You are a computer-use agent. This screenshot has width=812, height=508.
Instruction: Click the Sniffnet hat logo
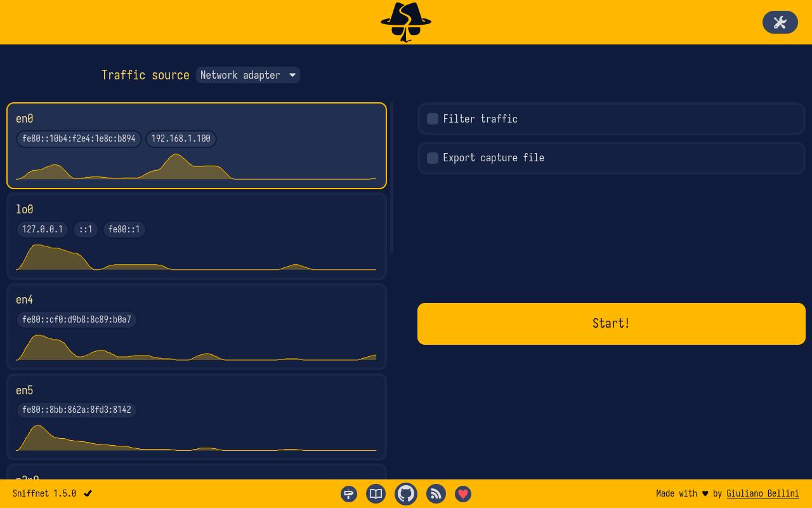(x=406, y=22)
